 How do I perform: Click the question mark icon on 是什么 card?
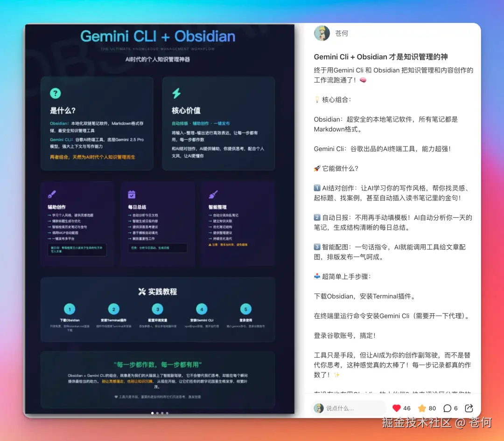55,93
